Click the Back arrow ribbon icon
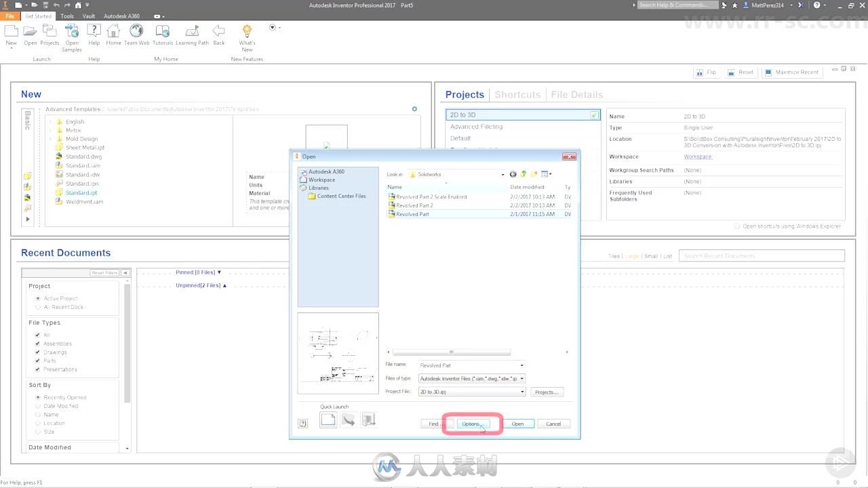This screenshot has height=488, width=868. coord(218,31)
